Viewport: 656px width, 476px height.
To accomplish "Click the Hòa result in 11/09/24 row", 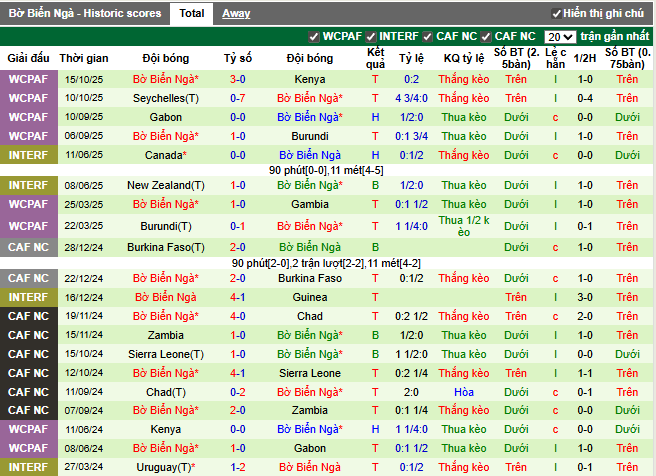I will click(x=464, y=392).
